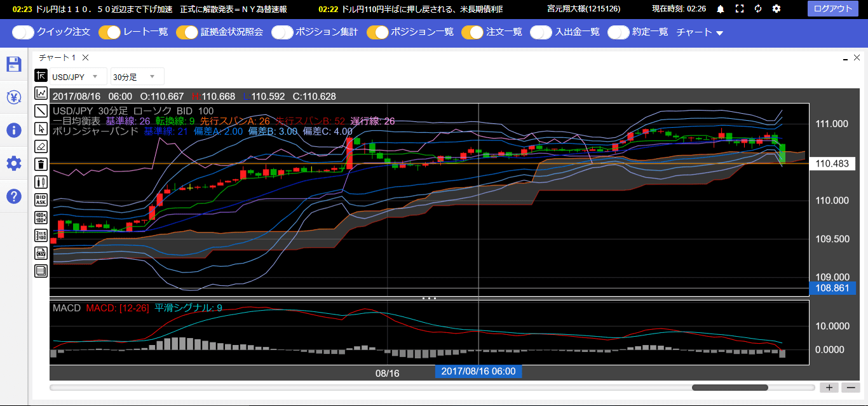Toggle ポジション集計 switch
Viewport: 868px width, 406px height.
[282, 32]
